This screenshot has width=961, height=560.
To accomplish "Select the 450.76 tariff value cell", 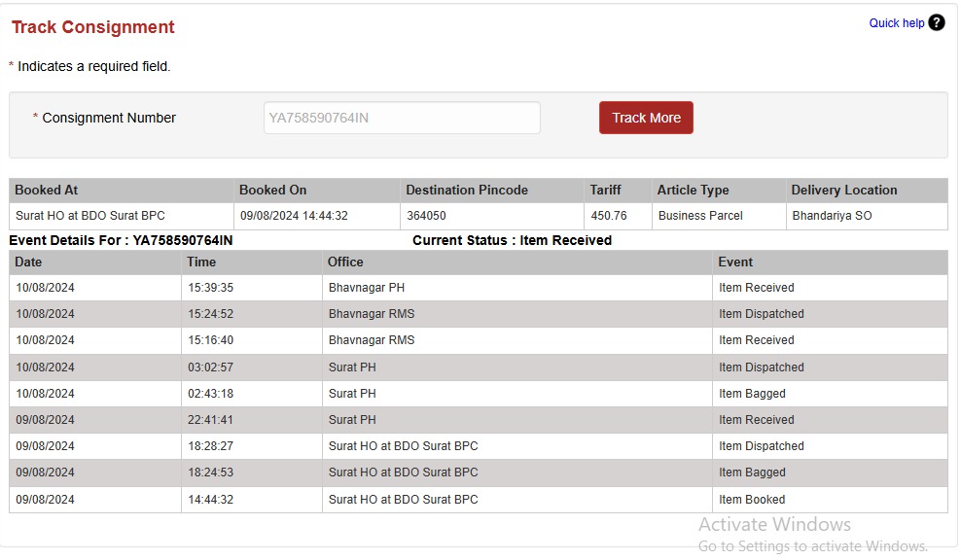I will point(609,216).
